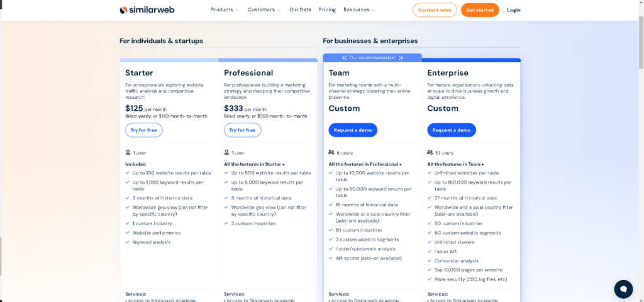Viewport: 644px width, 302px height.
Task: Click the single user icon under Professional
Action: pyautogui.click(x=226, y=152)
